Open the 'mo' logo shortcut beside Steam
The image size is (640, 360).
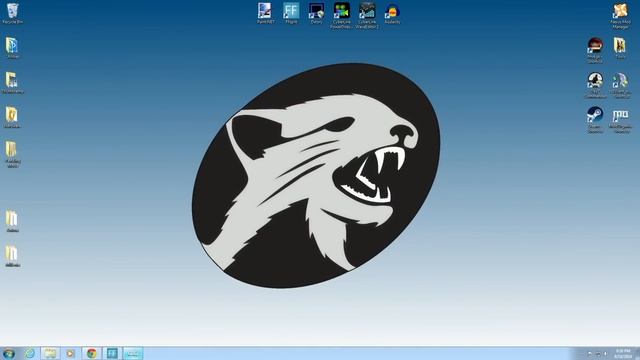click(620, 120)
